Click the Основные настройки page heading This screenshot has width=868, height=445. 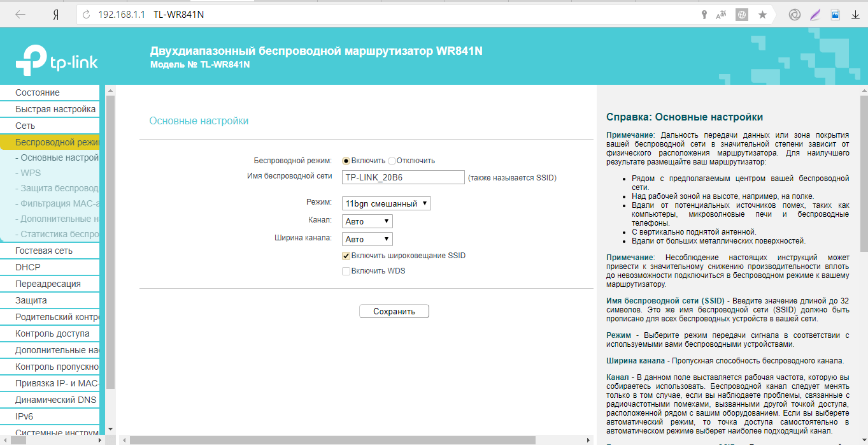[199, 120]
